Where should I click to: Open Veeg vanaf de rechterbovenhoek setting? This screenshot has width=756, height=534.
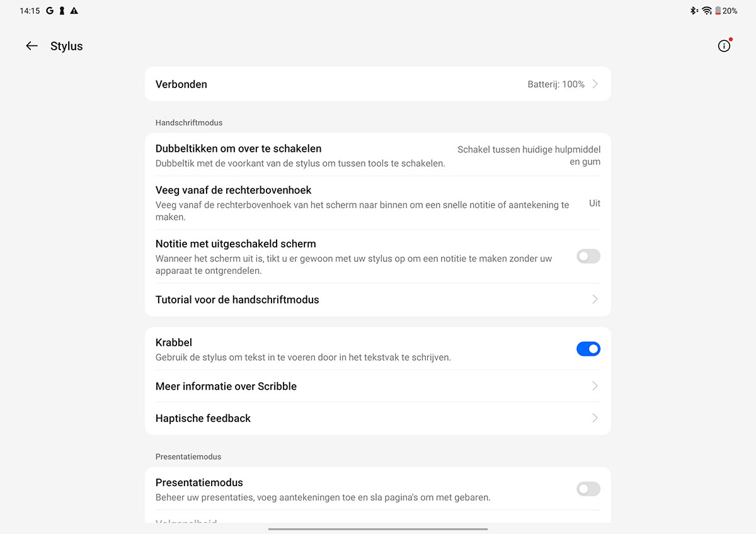point(378,203)
